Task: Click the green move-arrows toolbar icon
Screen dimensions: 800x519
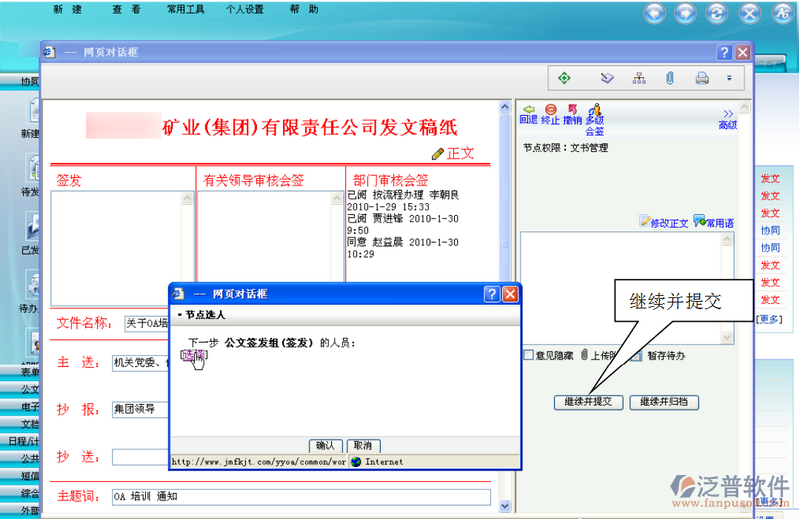Action: 564,78
